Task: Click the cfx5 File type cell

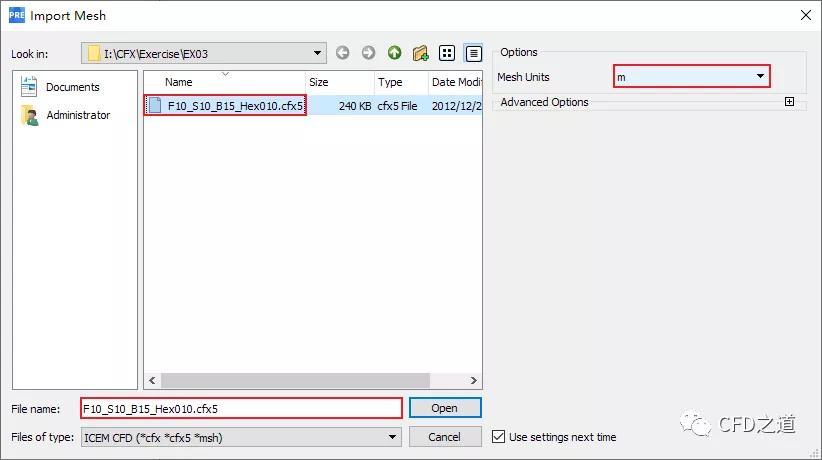Action: tap(397, 106)
